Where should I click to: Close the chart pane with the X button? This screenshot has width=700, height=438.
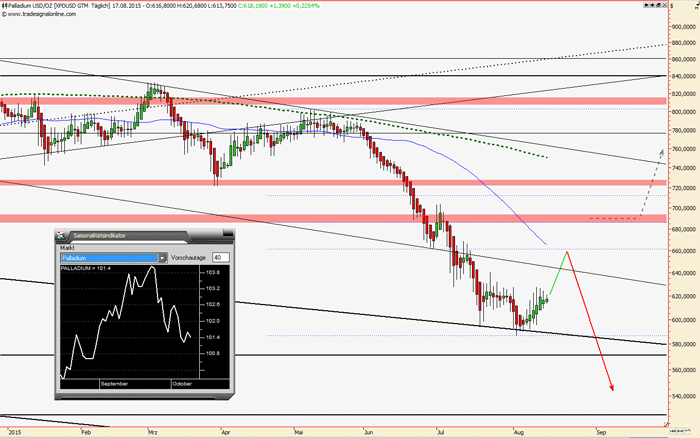click(663, 6)
